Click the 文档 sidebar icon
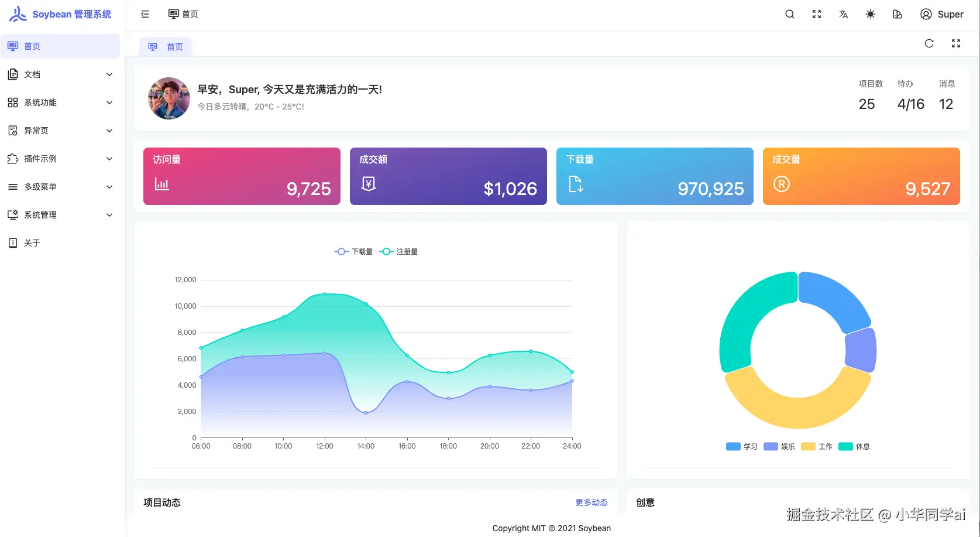Viewport: 980px width, 537px height. pyautogui.click(x=13, y=74)
